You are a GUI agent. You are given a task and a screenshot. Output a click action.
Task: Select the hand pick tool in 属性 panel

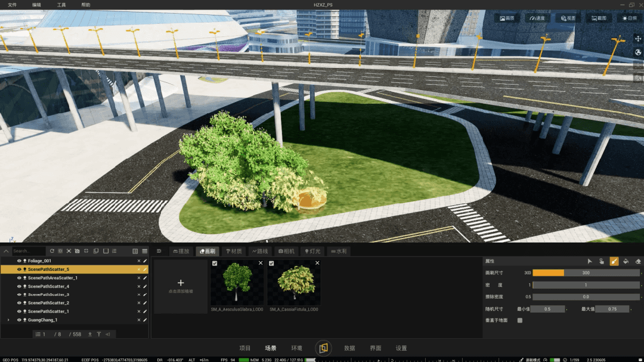point(602,261)
